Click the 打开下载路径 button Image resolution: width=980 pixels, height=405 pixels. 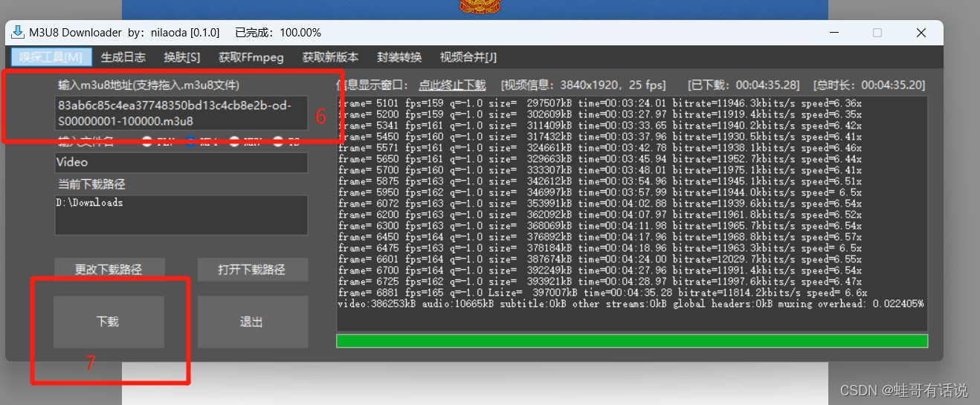pos(252,269)
